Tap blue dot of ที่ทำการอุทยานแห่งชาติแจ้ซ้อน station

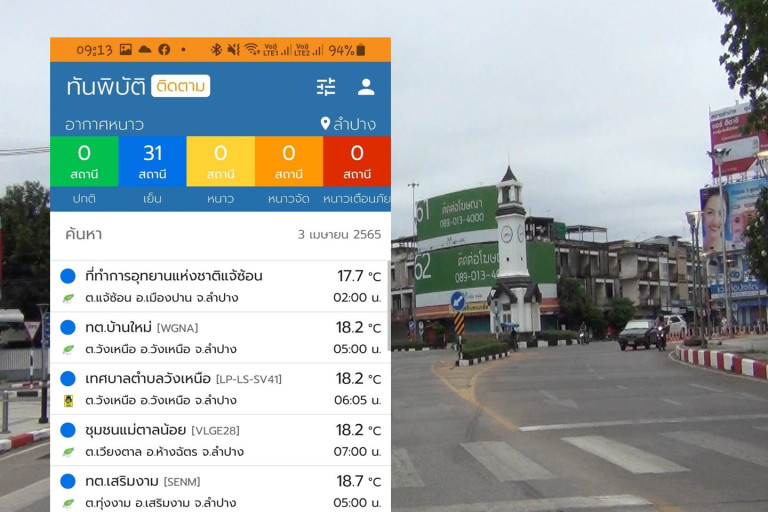(68, 276)
